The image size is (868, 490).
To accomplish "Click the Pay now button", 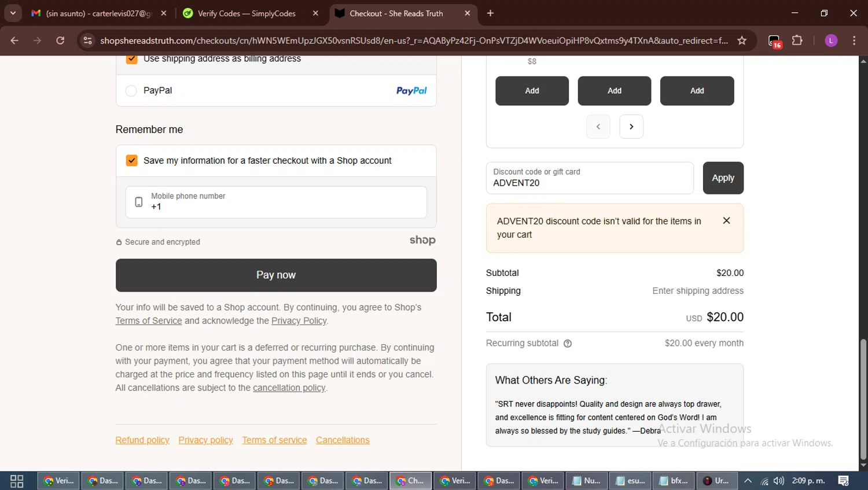I will tap(276, 275).
